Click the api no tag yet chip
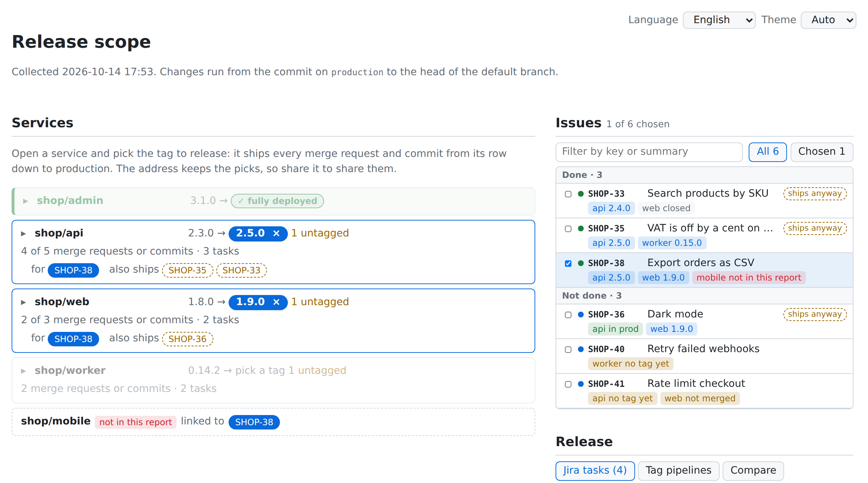This screenshot has width=868, height=483. 622,398
